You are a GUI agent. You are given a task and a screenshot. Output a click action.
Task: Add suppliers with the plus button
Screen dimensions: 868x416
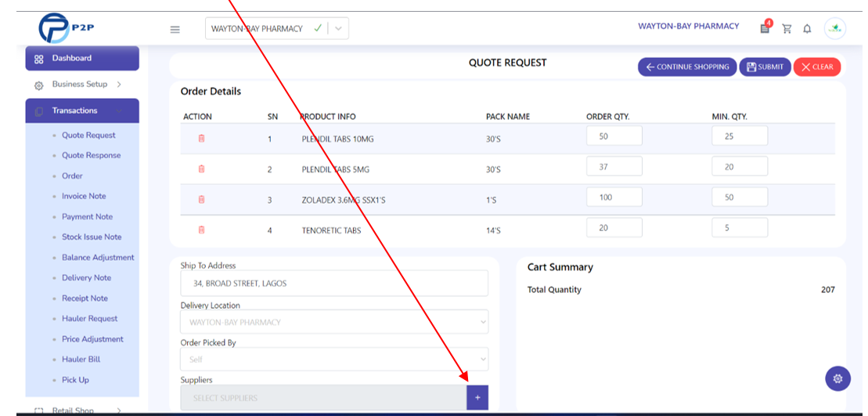[477, 398]
